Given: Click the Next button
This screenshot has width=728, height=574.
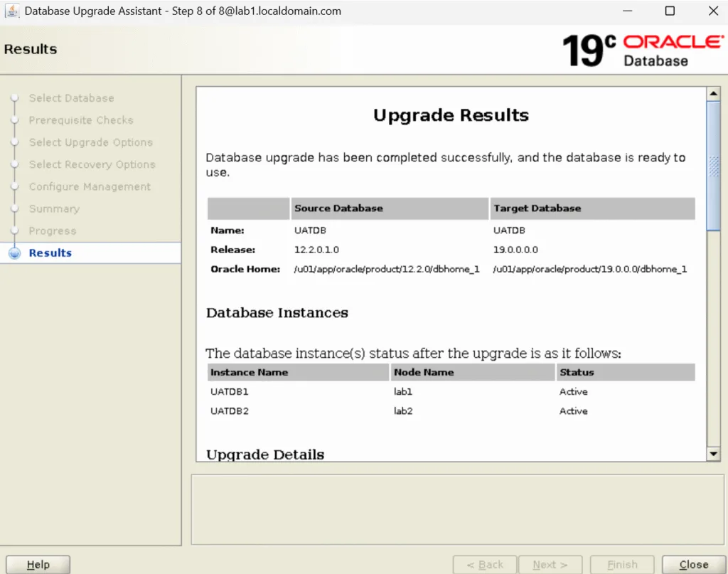Looking at the screenshot, I should [550, 563].
